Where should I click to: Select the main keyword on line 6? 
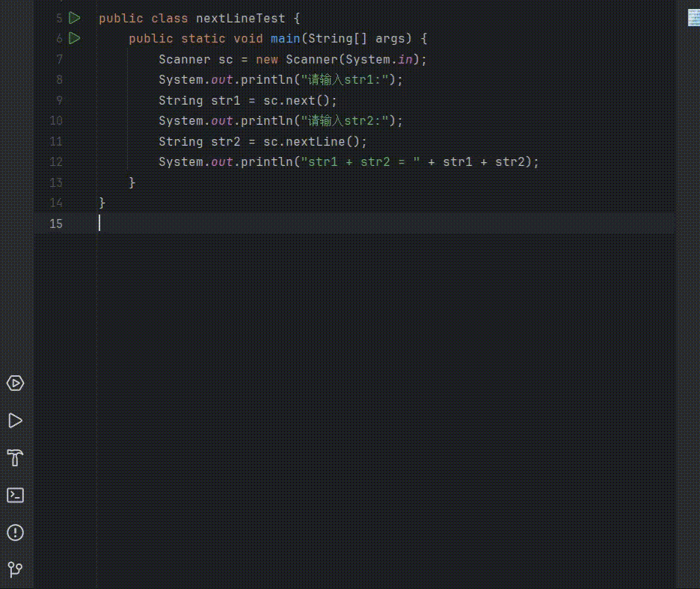(285, 38)
